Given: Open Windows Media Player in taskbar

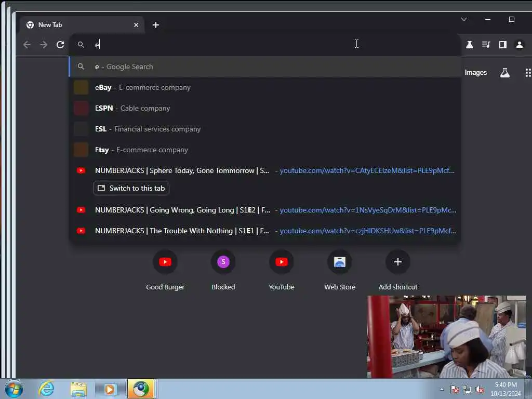Looking at the screenshot, I should [x=109, y=389].
